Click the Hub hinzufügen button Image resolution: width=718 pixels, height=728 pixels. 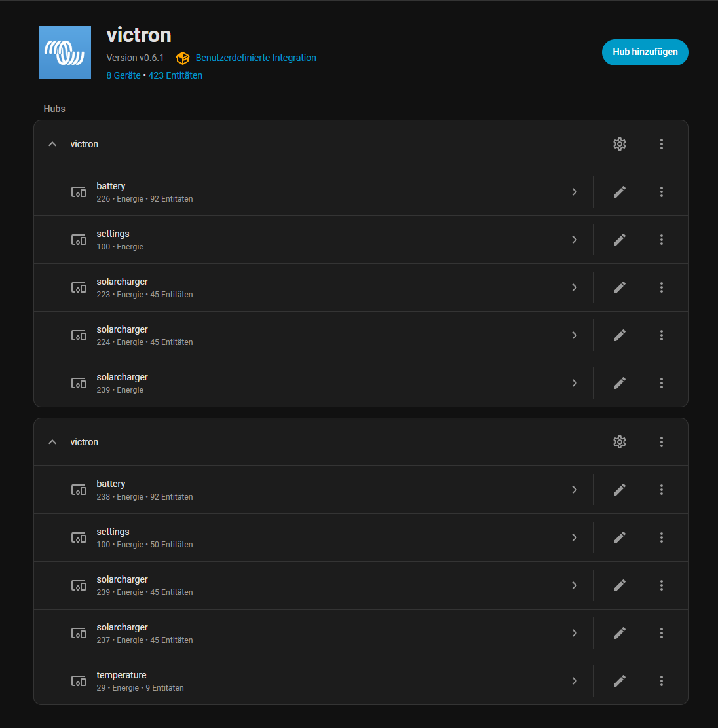pos(645,52)
